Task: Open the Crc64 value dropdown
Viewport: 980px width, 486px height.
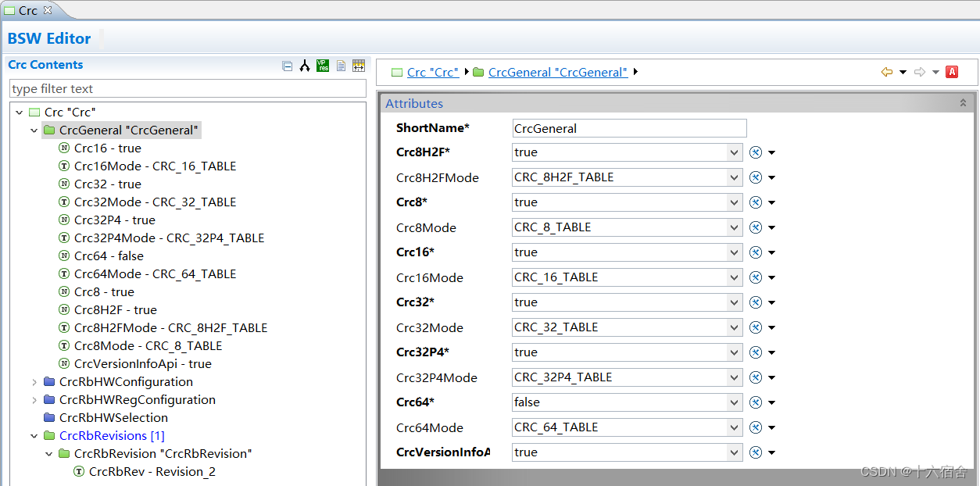Action: 734,402
